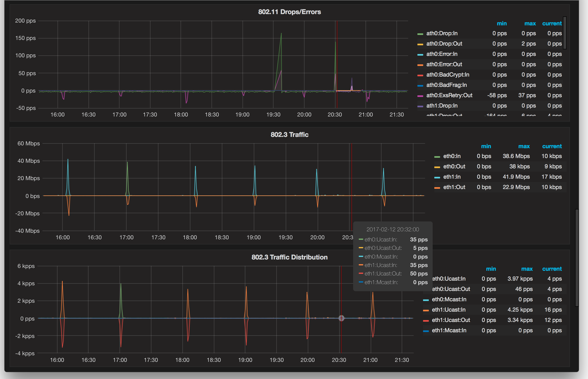Click the green eth0:In color swatch
This screenshot has height=379, width=588.
437,157
